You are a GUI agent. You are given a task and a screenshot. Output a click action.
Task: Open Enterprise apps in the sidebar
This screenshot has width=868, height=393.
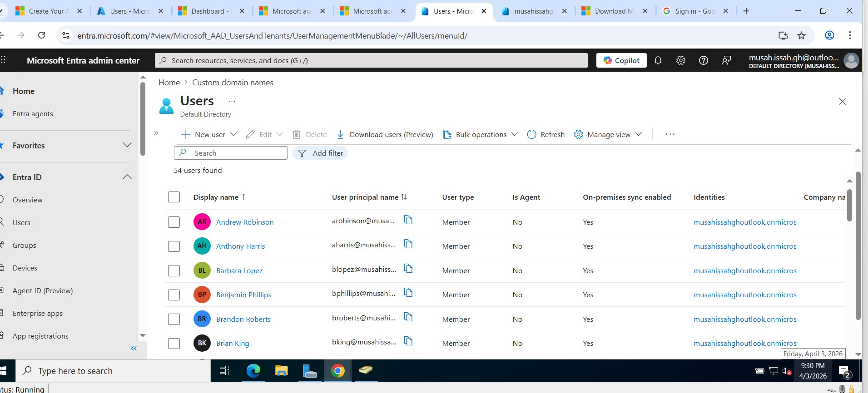pos(38,313)
